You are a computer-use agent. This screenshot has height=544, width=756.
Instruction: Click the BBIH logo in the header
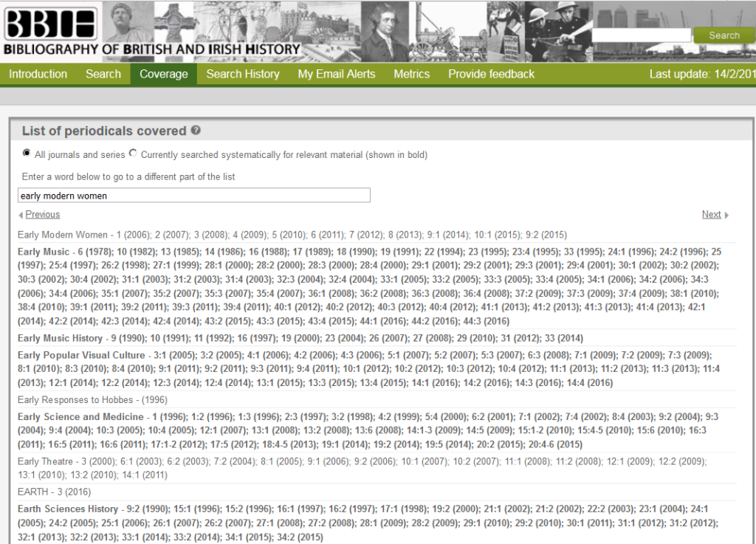[50, 24]
